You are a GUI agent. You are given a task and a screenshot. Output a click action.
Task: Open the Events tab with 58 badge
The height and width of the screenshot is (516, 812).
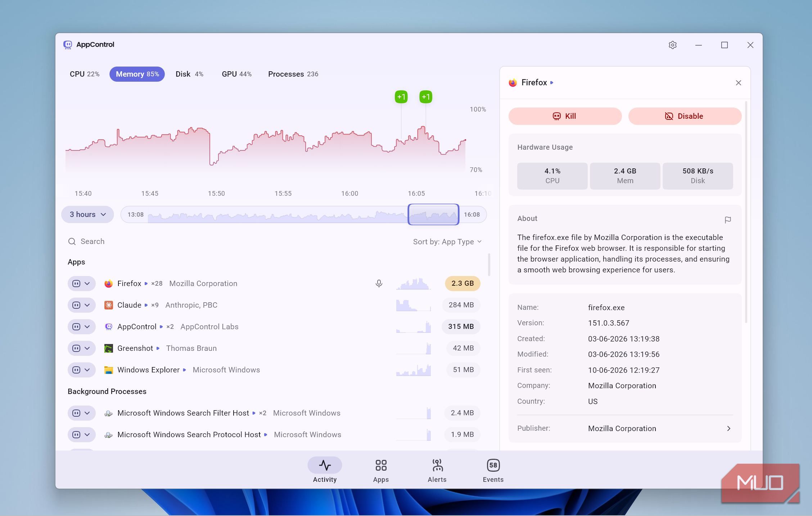(x=493, y=471)
